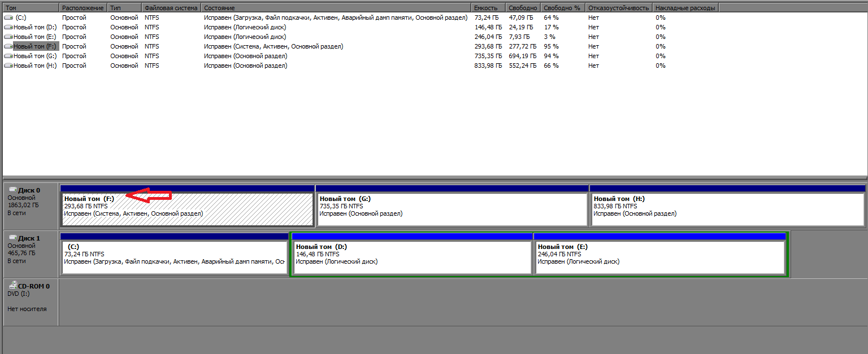Screen dimensions: 868x354
Task: Sort by the Файловая система column header
Action: 171,8
